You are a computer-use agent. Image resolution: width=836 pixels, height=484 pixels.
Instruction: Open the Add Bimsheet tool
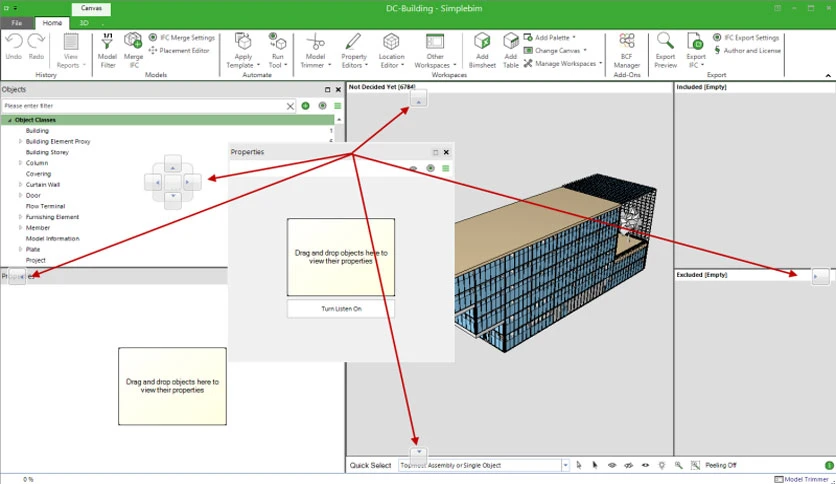pos(482,51)
